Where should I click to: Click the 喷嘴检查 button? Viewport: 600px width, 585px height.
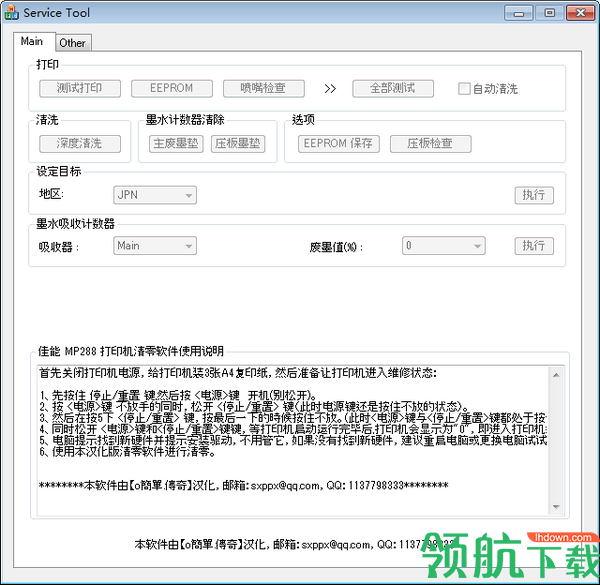tap(264, 88)
